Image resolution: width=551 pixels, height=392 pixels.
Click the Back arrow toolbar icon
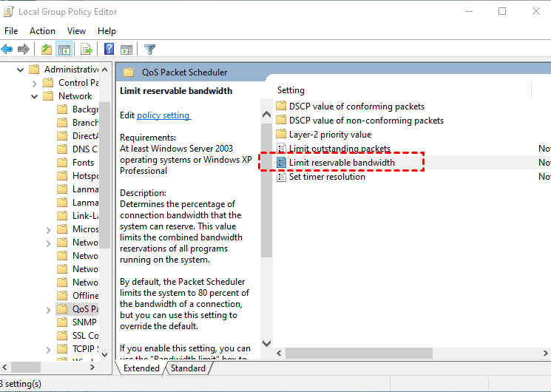7,50
